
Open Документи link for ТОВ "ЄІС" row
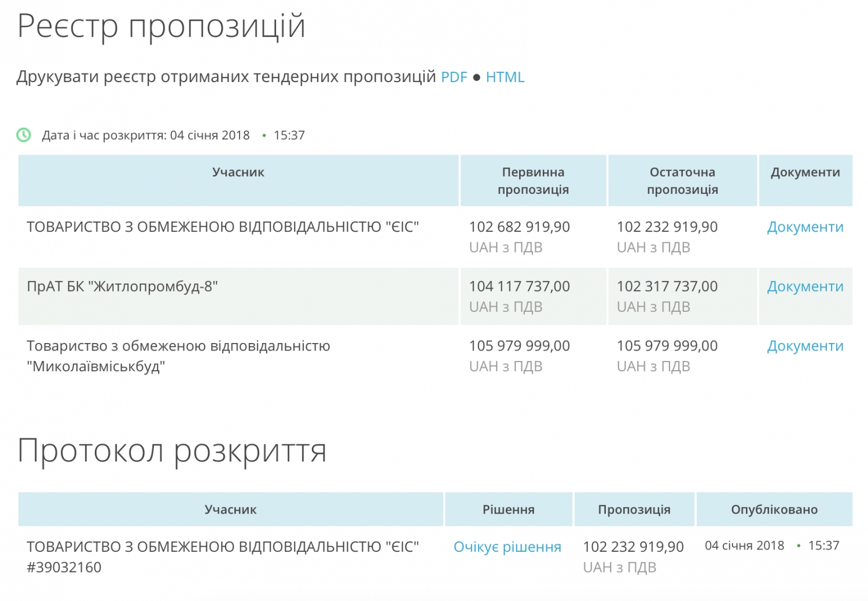tap(805, 227)
